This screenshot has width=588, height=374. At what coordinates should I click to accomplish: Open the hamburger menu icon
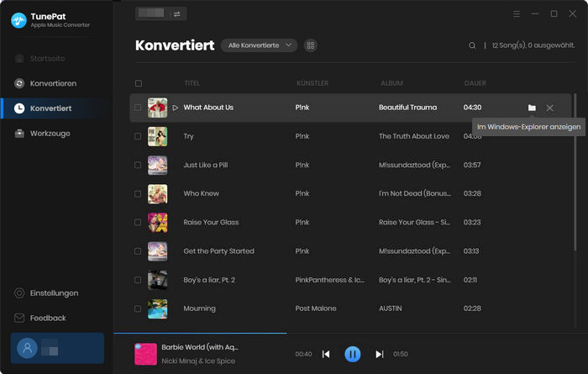517,14
